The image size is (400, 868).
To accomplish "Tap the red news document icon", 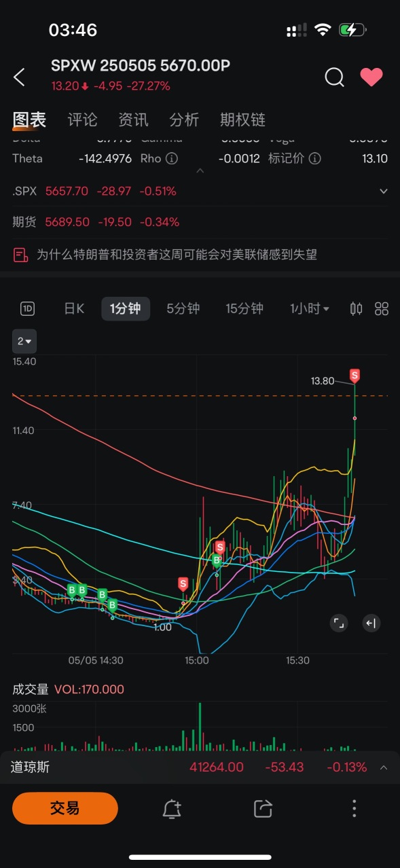I will pos(20,255).
